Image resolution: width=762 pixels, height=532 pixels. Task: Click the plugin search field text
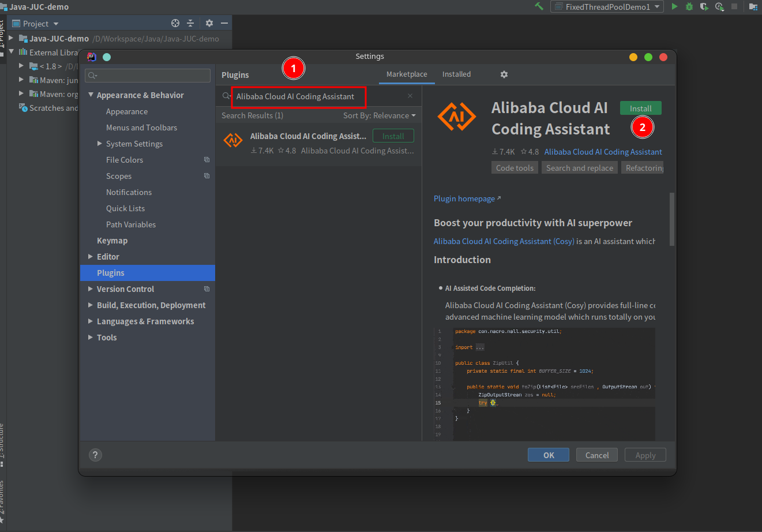295,96
